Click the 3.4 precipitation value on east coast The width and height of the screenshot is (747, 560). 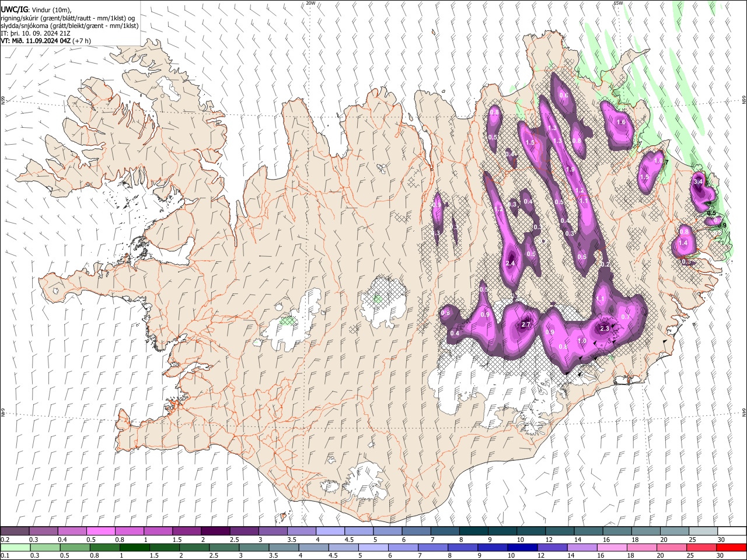[x=698, y=182]
